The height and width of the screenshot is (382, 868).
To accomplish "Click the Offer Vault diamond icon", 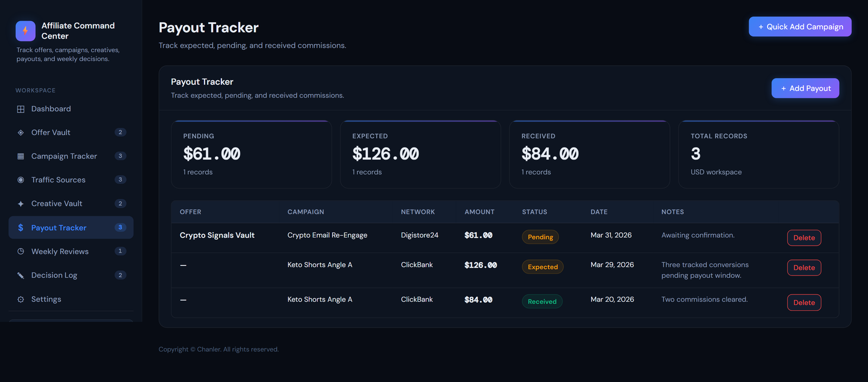I will tap(21, 132).
